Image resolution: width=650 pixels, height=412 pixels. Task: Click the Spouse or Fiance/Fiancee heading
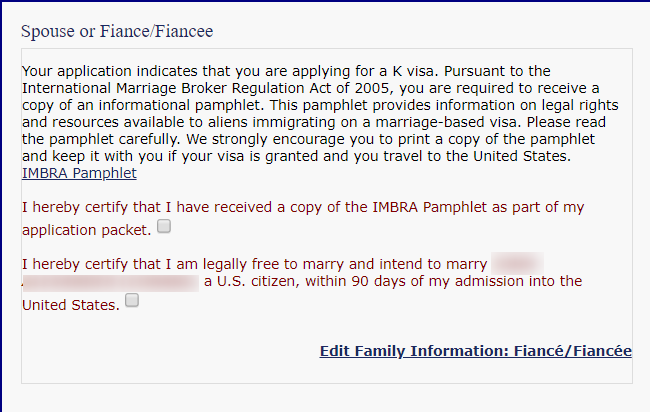pos(117,31)
